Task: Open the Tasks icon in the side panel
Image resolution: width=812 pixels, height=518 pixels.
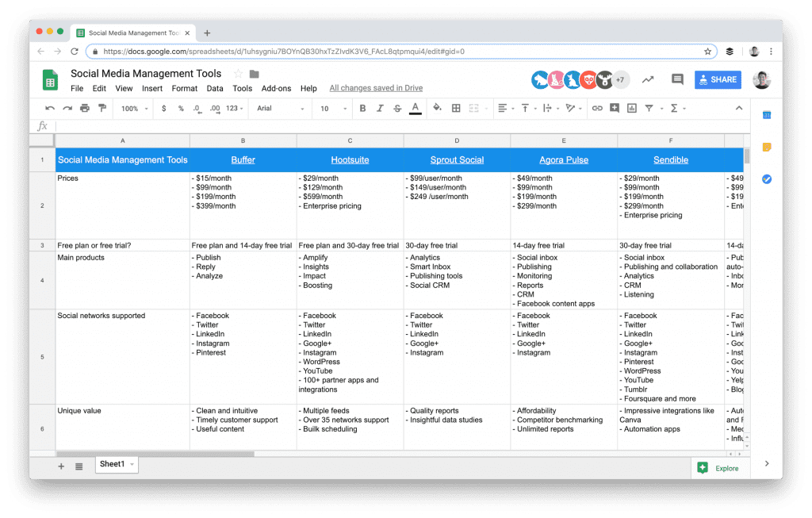Action: pyautogui.click(x=767, y=179)
